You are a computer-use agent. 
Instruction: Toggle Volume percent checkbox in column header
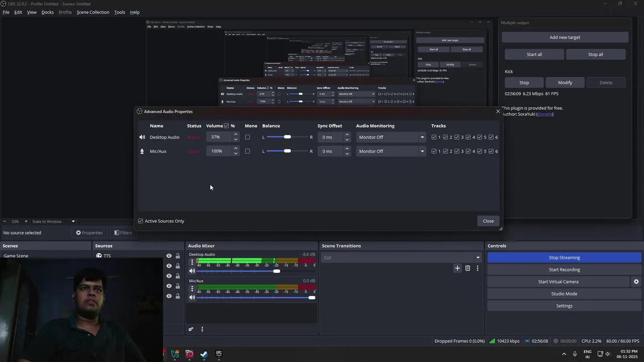point(226,126)
